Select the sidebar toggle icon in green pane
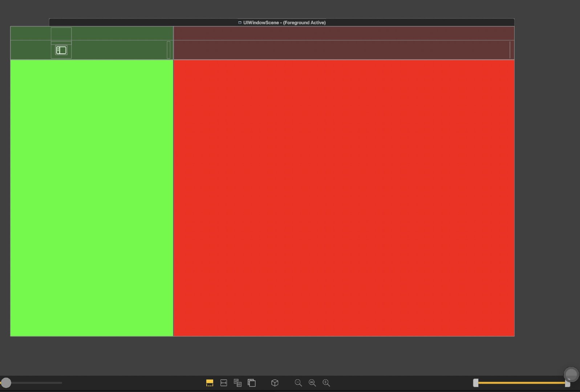The image size is (580, 392). click(61, 50)
